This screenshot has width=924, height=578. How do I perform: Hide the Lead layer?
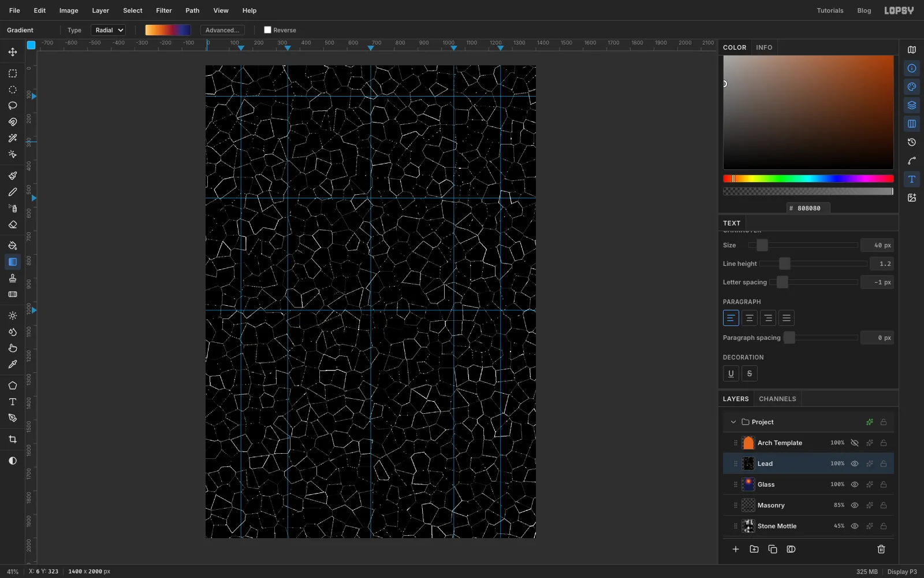(x=855, y=464)
